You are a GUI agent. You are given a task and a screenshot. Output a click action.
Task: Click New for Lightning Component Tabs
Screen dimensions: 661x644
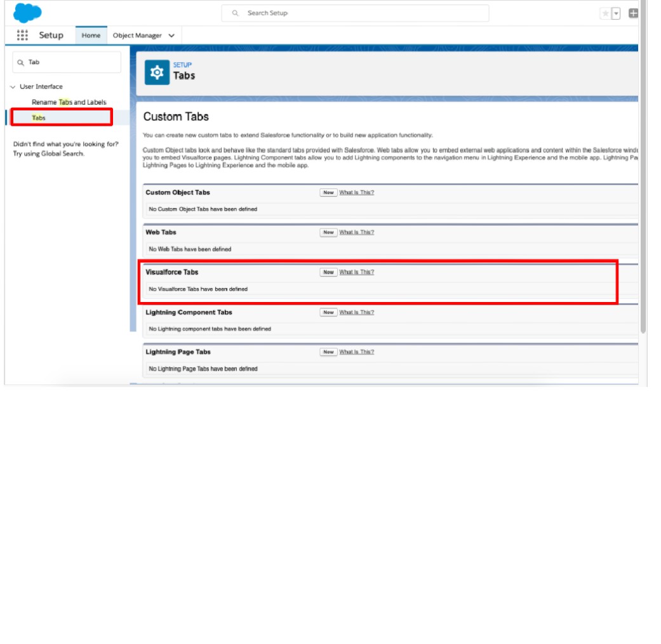[x=328, y=313]
